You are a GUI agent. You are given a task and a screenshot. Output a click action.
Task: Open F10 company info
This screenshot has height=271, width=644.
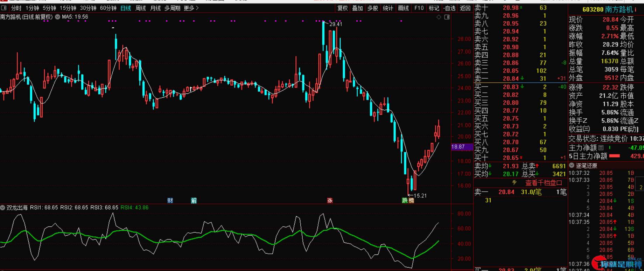[x=419, y=8]
